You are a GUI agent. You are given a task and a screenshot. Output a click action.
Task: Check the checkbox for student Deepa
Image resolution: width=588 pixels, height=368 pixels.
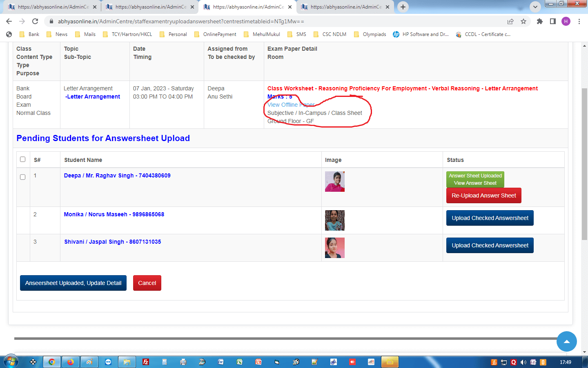tap(23, 177)
